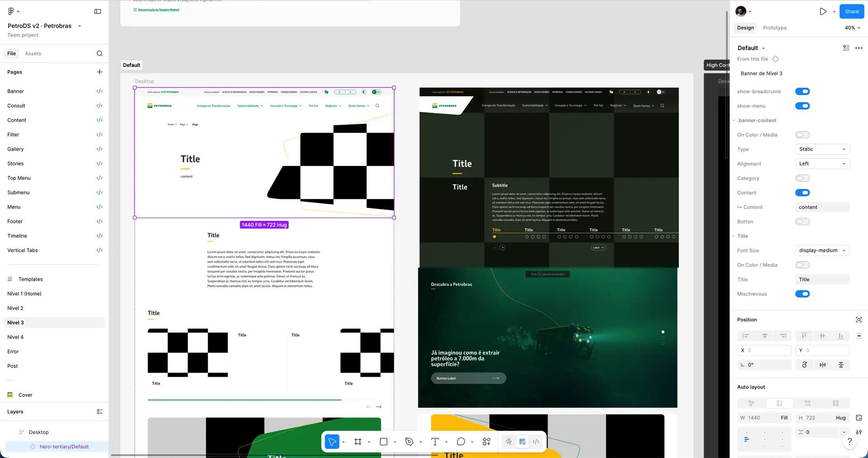This screenshot has height=458, width=868.
Task: Click the width field showing 1440
Action: (x=764, y=418)
